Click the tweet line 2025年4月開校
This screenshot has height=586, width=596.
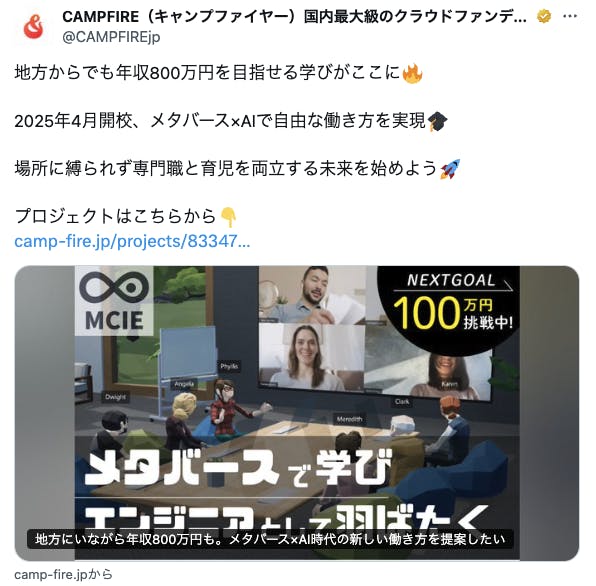point(231,121)
